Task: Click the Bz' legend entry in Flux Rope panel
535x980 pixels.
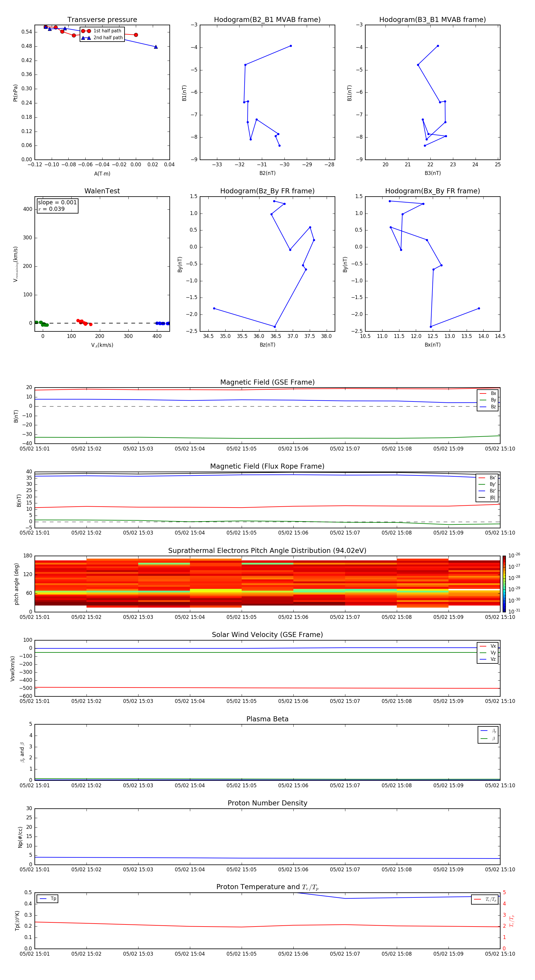Action: 487,491
